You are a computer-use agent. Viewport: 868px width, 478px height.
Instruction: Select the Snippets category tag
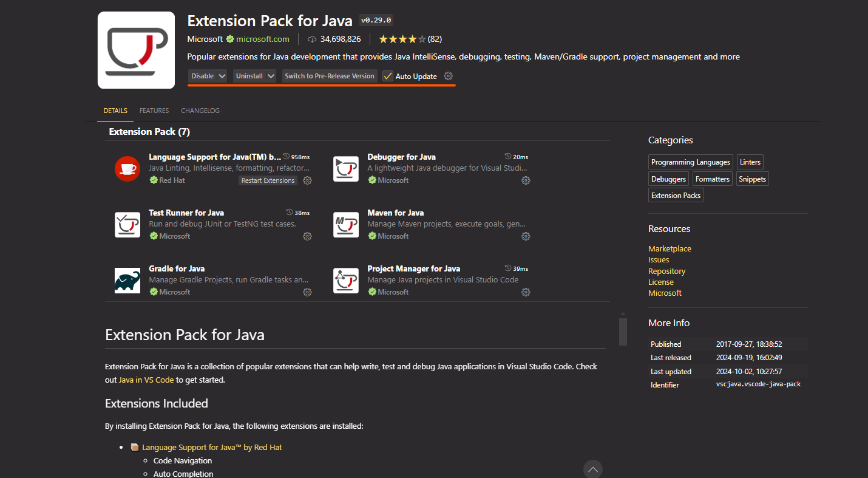752,179
